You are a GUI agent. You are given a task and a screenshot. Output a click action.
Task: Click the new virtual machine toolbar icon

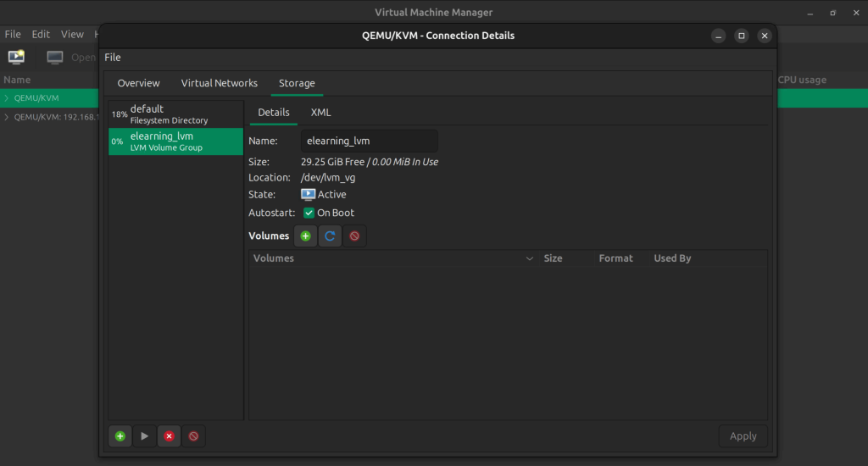click(16, 57)
